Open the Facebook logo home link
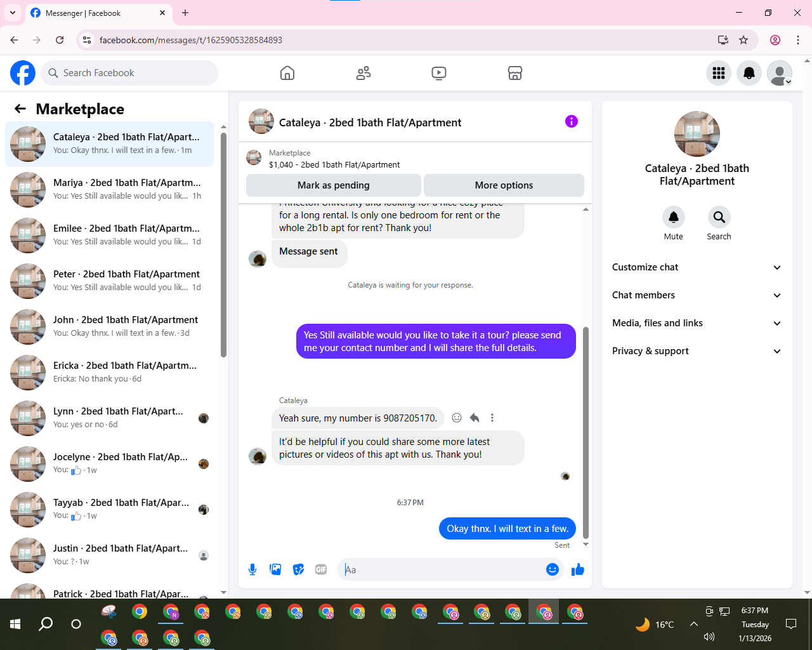Screen dimensions: 812x650 (x=23, y=73)
